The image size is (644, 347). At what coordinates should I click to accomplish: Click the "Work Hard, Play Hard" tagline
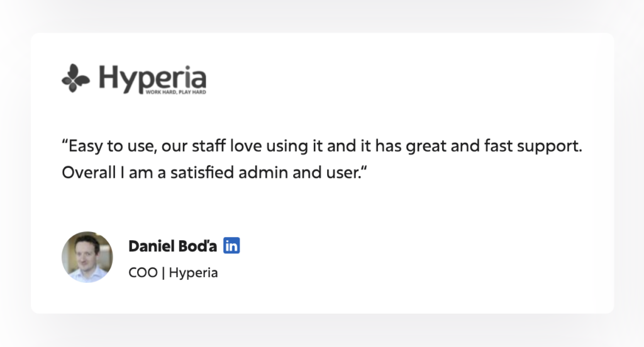coord(175,92)
